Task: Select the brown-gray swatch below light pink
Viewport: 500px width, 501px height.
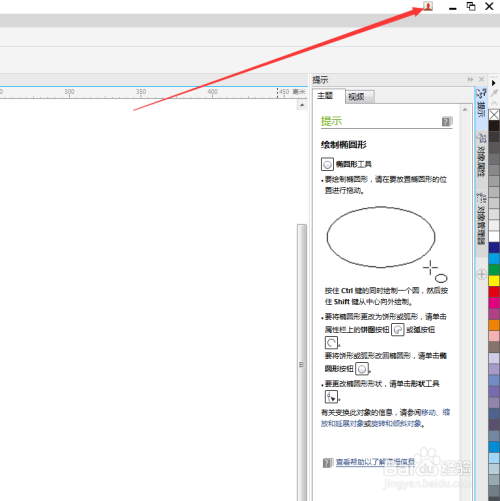Action: 494,347
